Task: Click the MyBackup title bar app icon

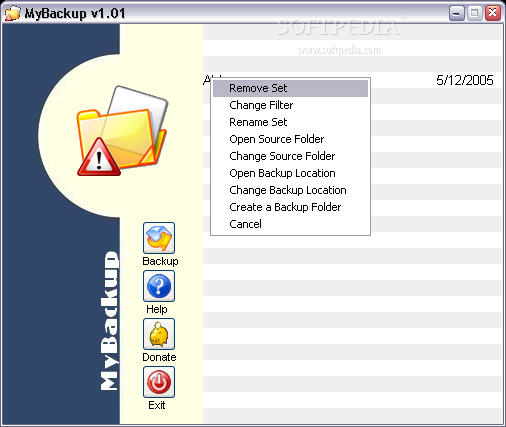Action: pos(13,13)
